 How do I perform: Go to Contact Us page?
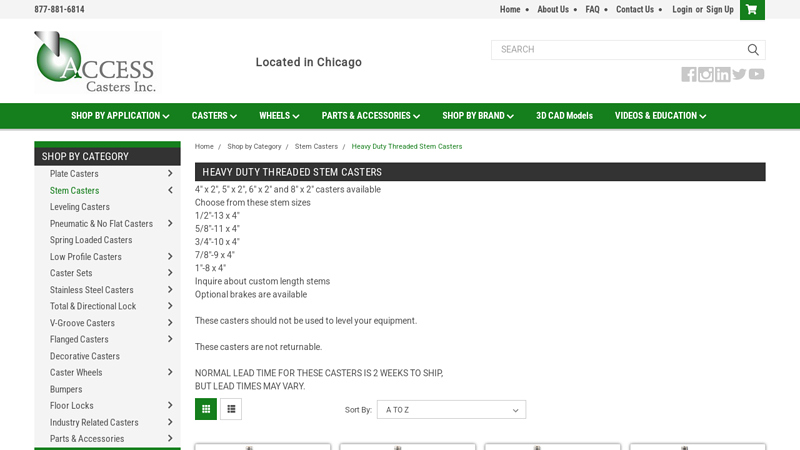(x=634, y=10)
